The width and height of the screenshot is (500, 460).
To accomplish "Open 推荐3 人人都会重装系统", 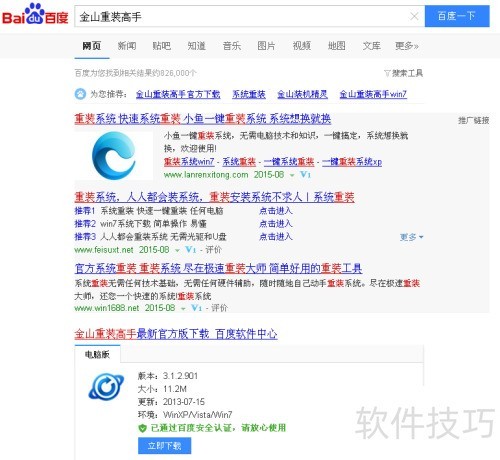I will tap(150, 237).
